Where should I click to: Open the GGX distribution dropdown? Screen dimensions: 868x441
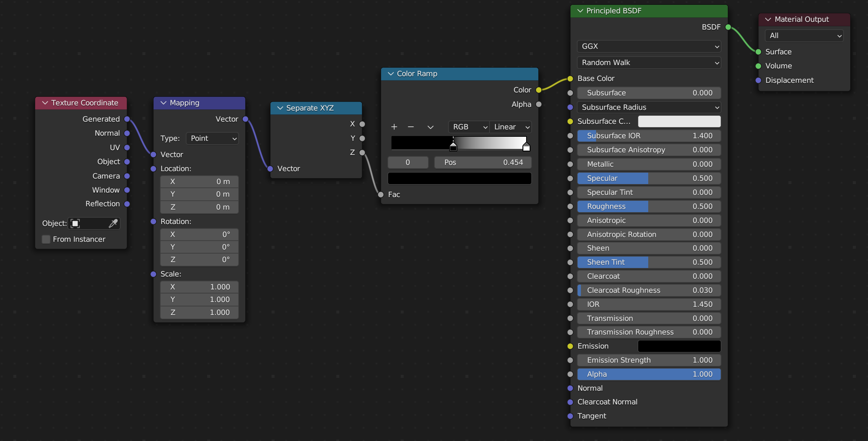tap(649, 46)
